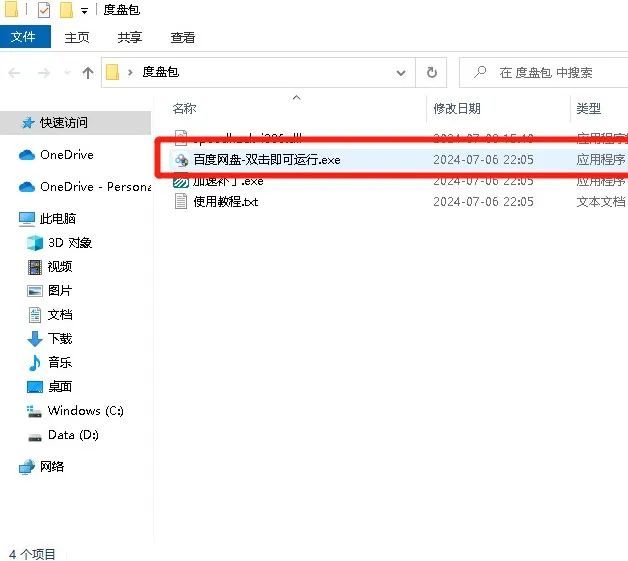
Task: Click the chevron before 度盘包 in address bar
Action: coord(130,72)
